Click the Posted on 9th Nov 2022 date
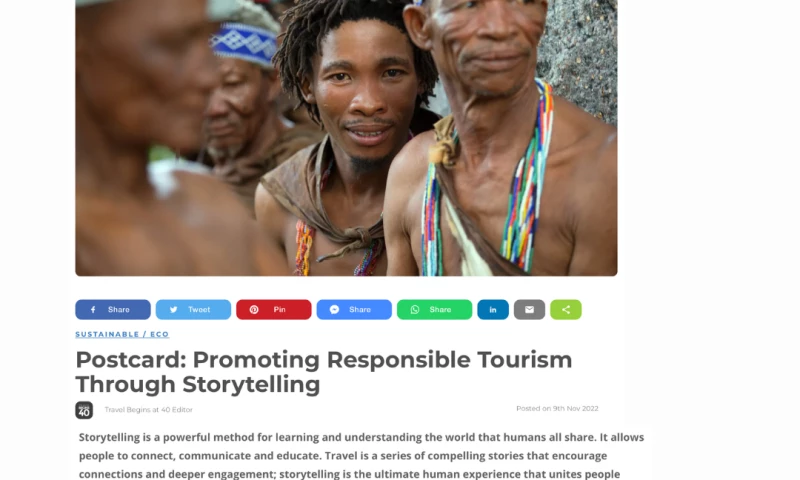 tap(557, 409)
